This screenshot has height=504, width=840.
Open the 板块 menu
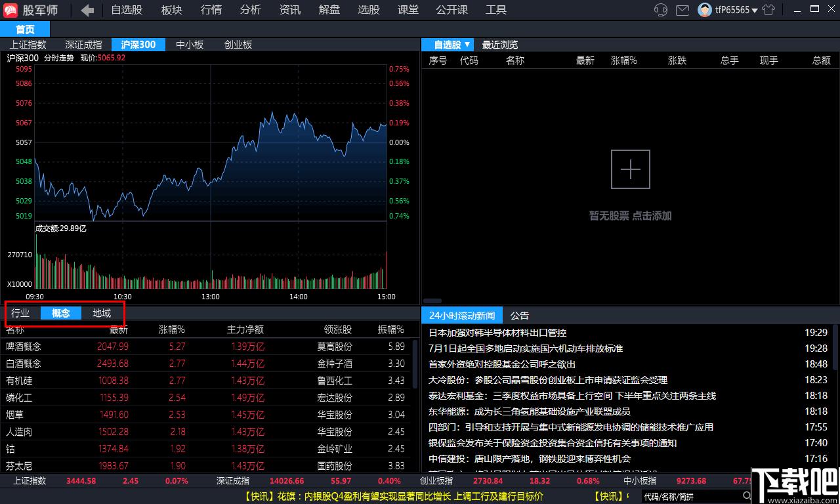point(171,10)
